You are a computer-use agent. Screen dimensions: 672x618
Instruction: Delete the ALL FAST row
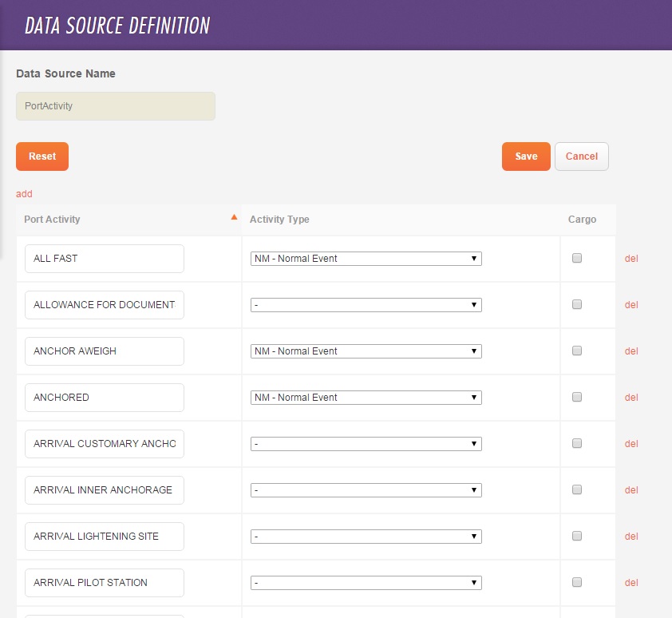pyautogui.click(x=631, y=259)
